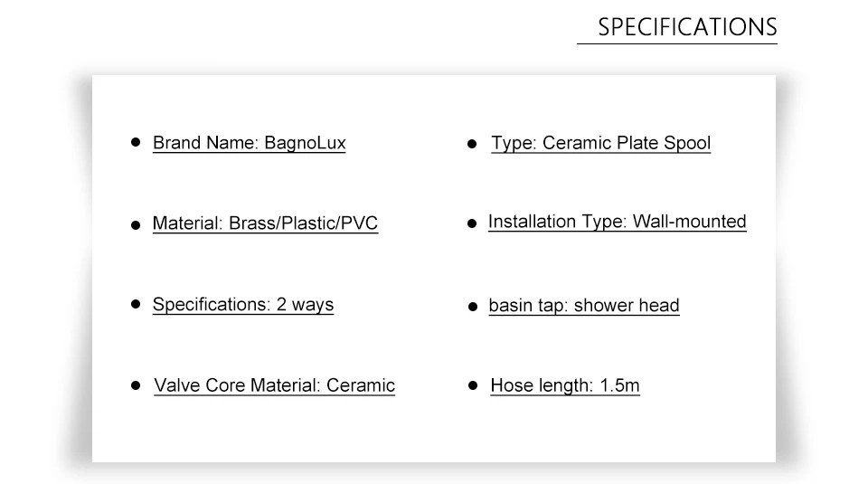Click the bullet next to Hose length
The width and height of the screenshot is (868, 484).
click(x=472, y=385)
